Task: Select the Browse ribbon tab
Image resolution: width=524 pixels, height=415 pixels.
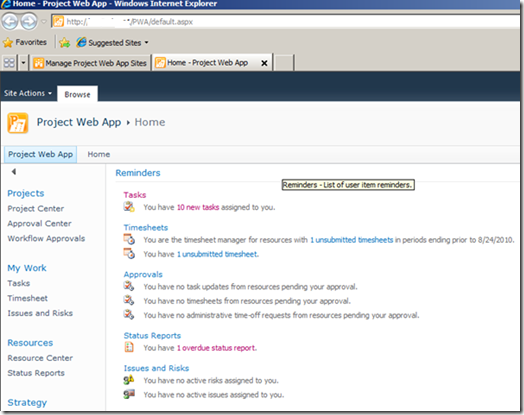Action: (x=77, y=94)
